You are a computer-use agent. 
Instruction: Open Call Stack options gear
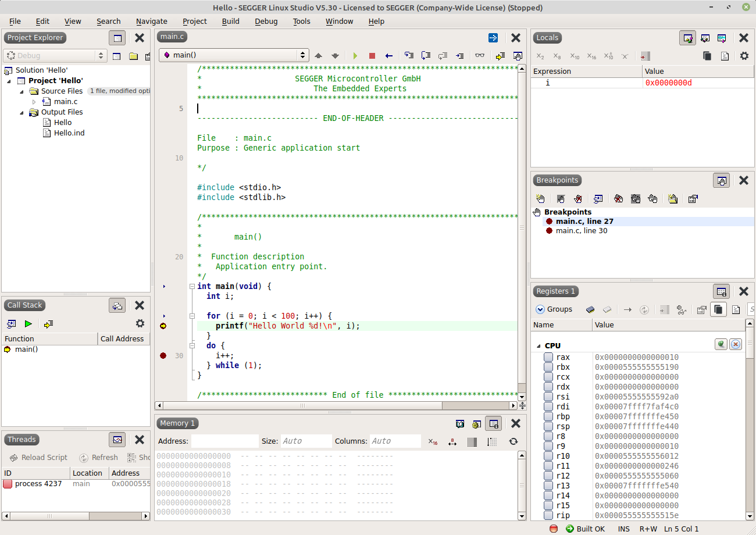click(140, 323)
